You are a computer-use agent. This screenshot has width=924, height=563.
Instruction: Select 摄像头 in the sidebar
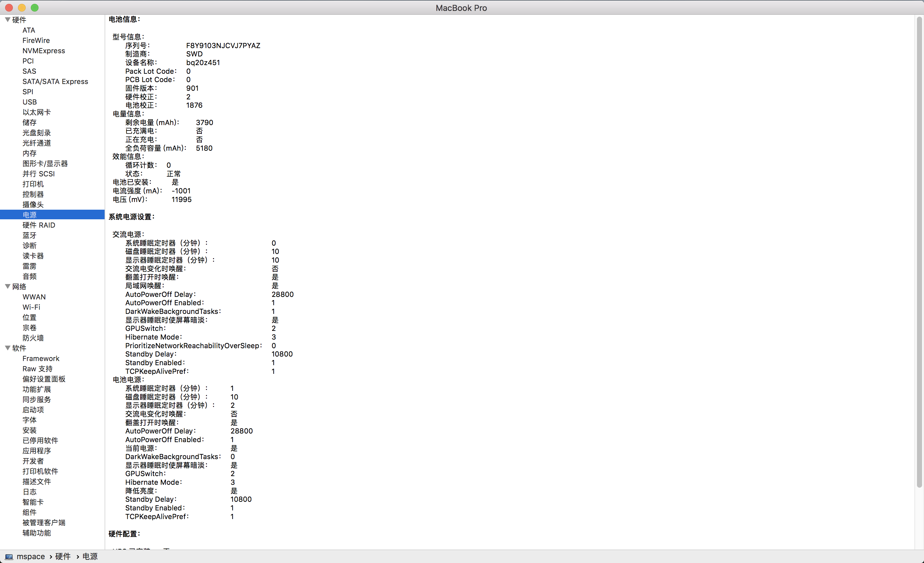(33, 204)
